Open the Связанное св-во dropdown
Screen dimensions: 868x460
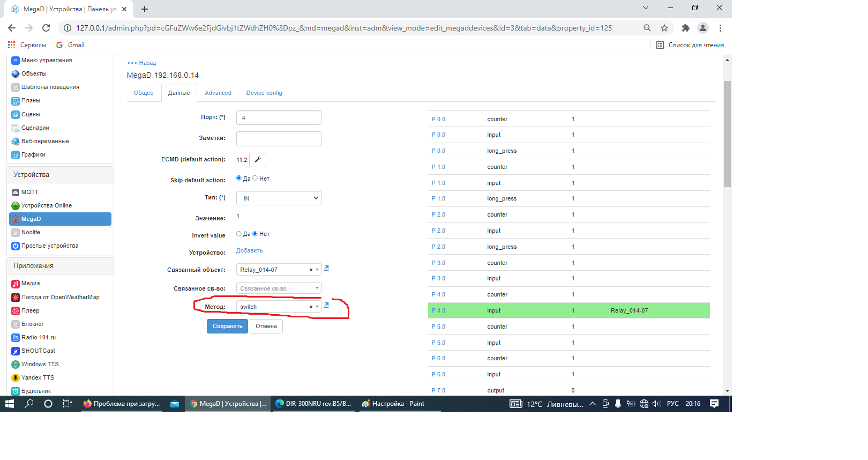pyautogui.click(x=279, y=288)
